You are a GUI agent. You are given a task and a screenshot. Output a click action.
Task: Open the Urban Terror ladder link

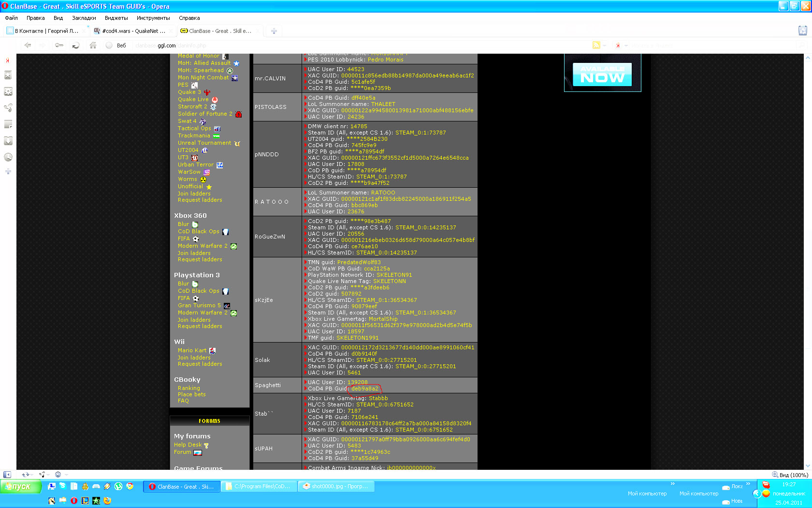tap(196, 164)
